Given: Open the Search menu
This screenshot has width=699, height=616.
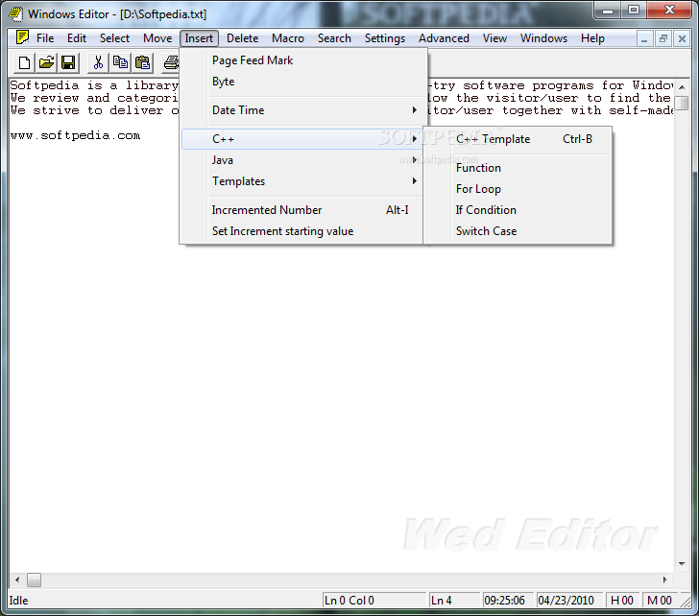Looking at the screenshot, I should click(334, 38).
